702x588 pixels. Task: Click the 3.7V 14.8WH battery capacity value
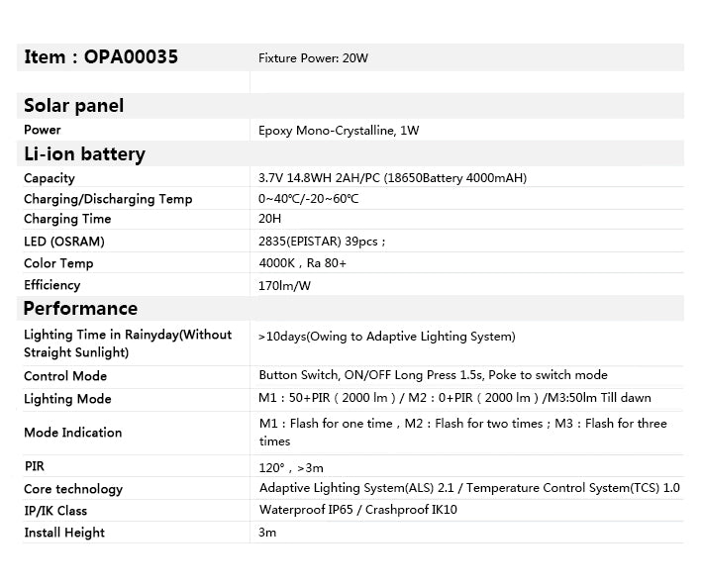tap(392, 178)
